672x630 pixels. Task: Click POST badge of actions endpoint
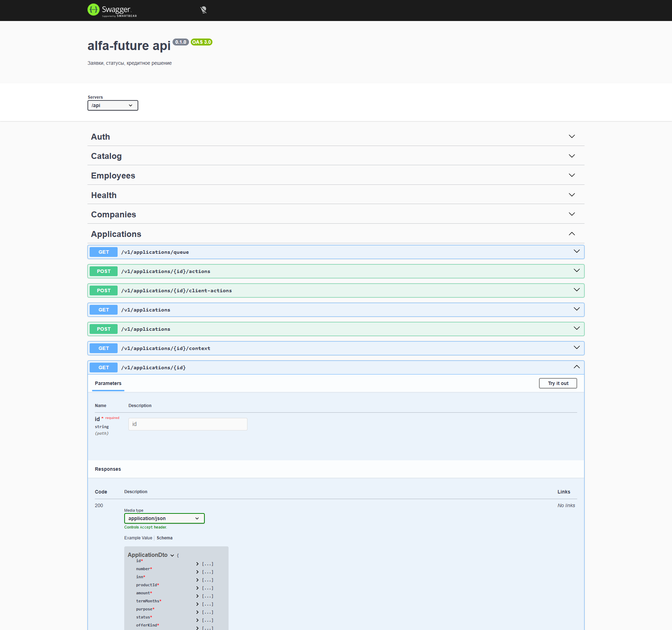pyautogui.click(x=104, y=271)
